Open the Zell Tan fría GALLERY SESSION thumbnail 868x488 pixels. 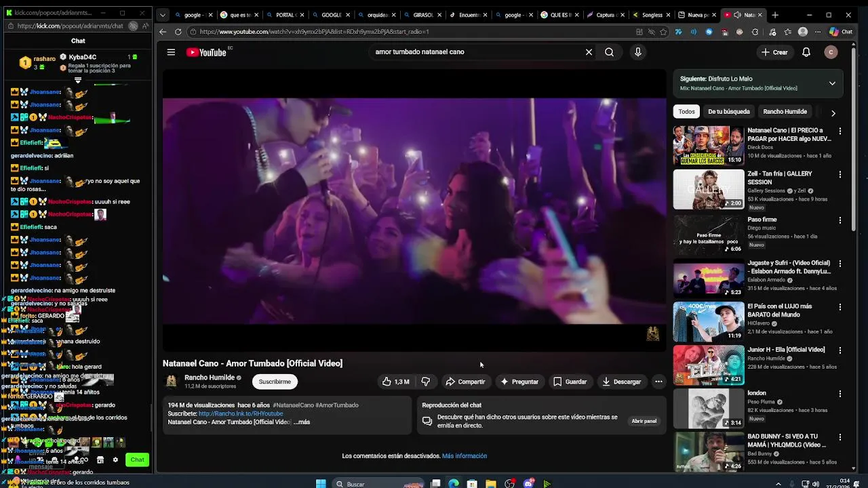click(709, 189)
